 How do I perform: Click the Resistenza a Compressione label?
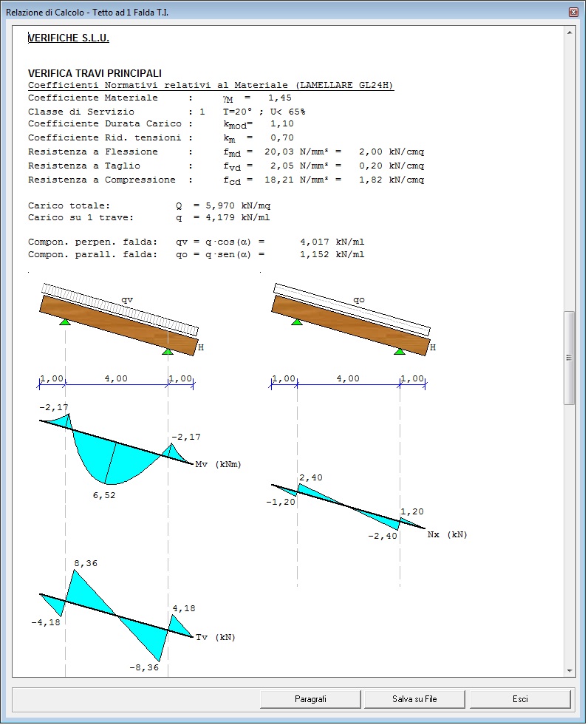(102, 180)
